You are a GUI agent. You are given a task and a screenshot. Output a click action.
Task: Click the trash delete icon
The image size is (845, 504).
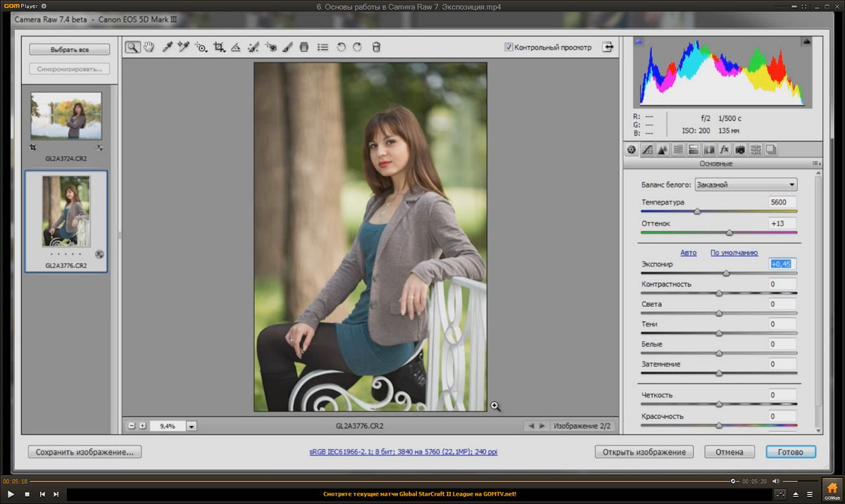pyautogui.click(x=376, y=47)
